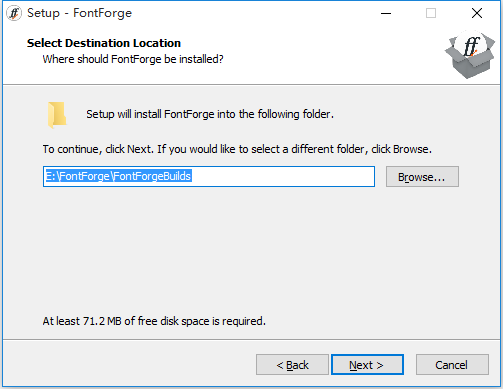Screen dimensions: 503x389
Task: Click the "To continue, click Next" instruction text
Action: click(x=237, y=149)
